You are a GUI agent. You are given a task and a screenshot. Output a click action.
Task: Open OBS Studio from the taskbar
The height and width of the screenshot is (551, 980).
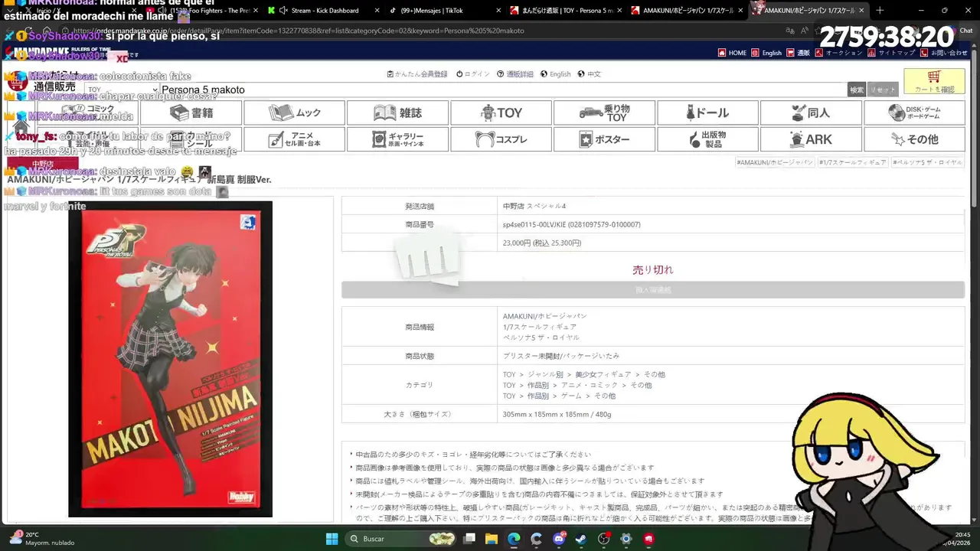coord(604,539)
